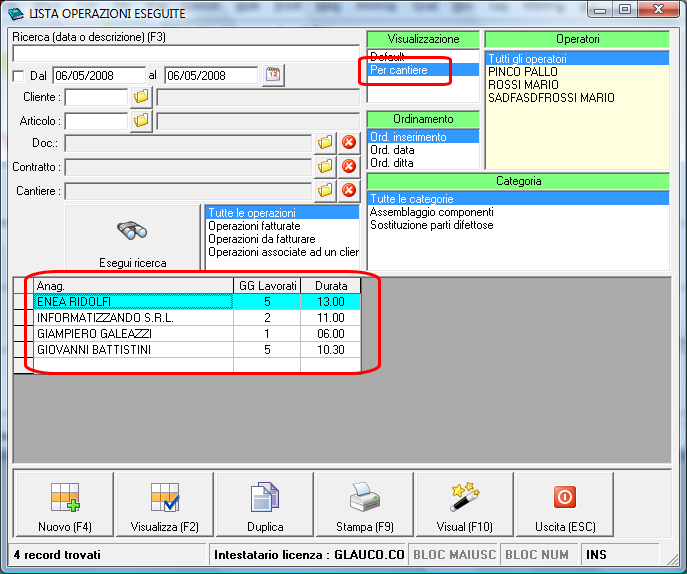Select Tutti gli operatori in Operatori list
687x574 pixels.
click(x=577, y=59)
